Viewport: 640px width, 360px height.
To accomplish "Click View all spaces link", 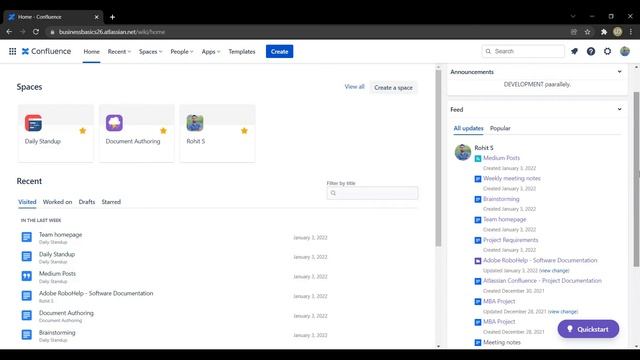I will [354, 87].
